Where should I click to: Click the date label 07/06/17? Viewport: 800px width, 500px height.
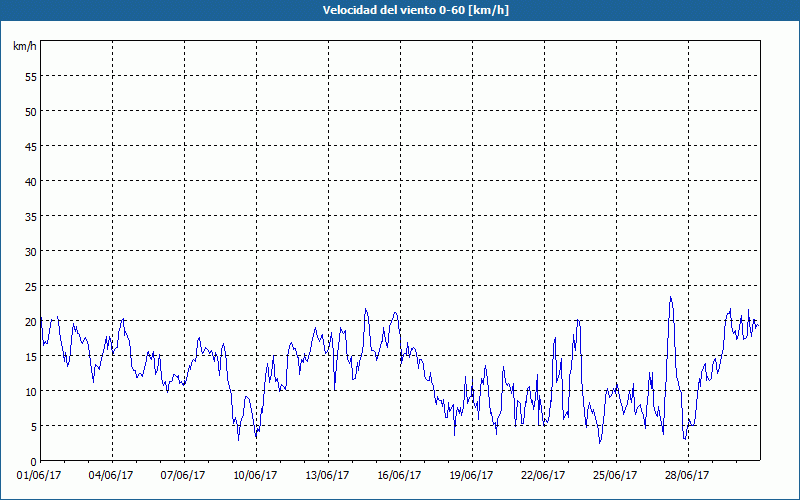183,476
